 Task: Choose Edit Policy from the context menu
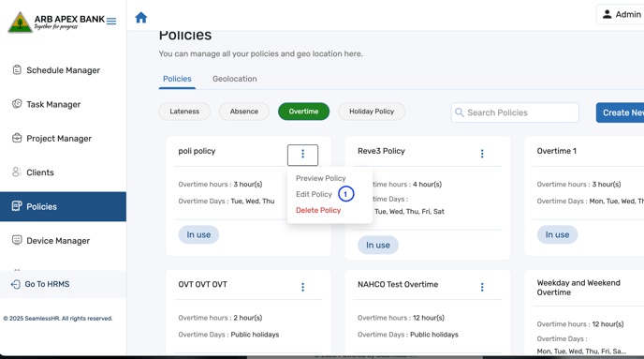pos(314,194)
